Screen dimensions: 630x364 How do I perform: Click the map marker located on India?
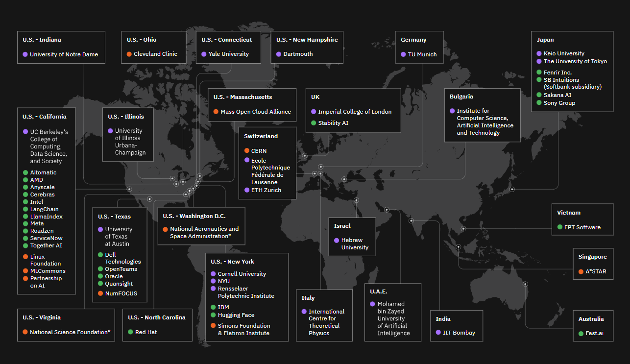click(x=411, y=220)
